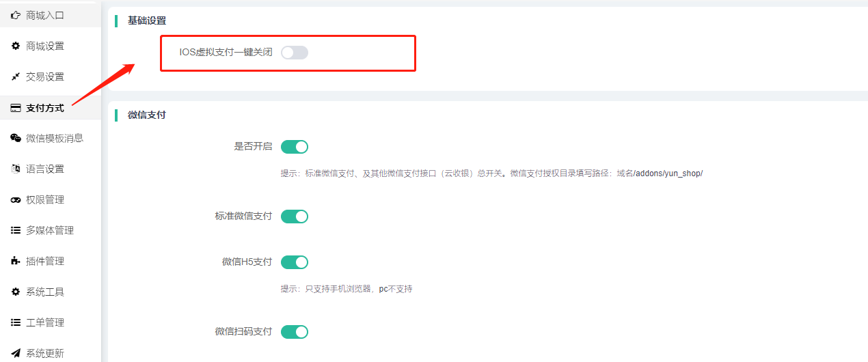868x362 pixels.
Task: Click the WeChat icon beside 微信模板消息
Action: point(16,138)
